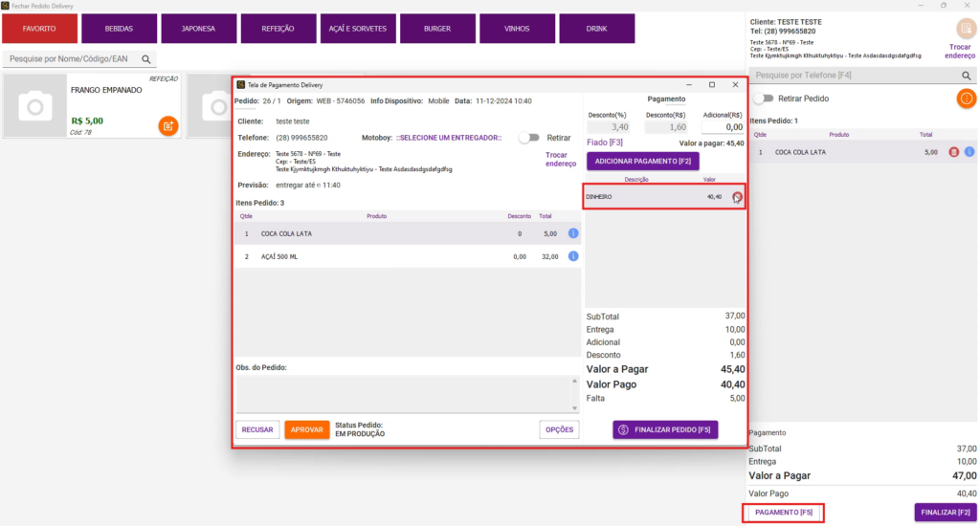Click the product search magnifier icon
Screen dimensions: 980x526
[x=146, y=59]
